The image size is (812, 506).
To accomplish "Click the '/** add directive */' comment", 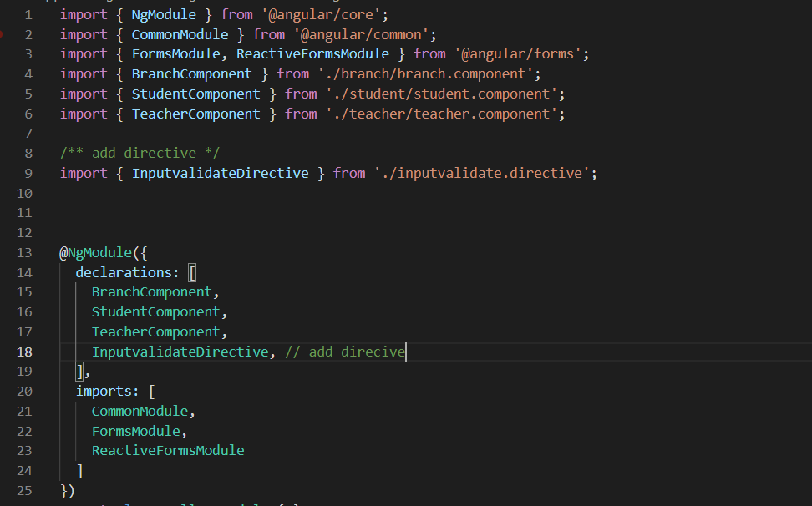I will pyautogui.click(x=140, y=153).
